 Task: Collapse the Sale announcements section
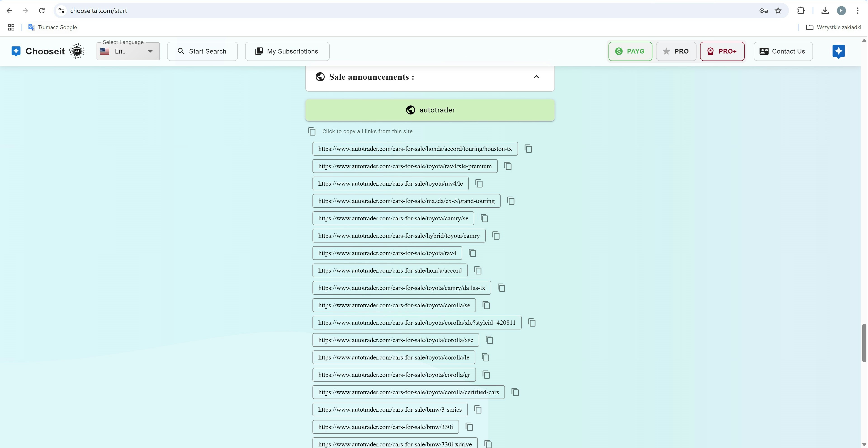(536, 77)
